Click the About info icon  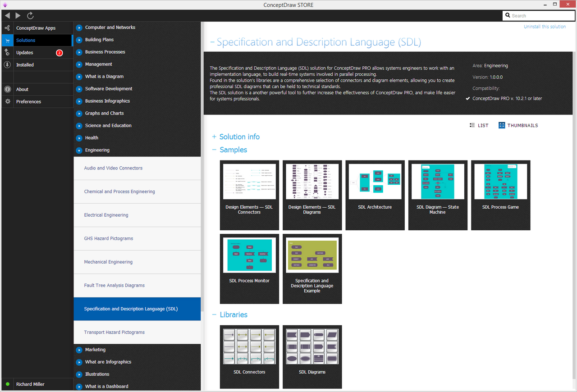point(7,89)
